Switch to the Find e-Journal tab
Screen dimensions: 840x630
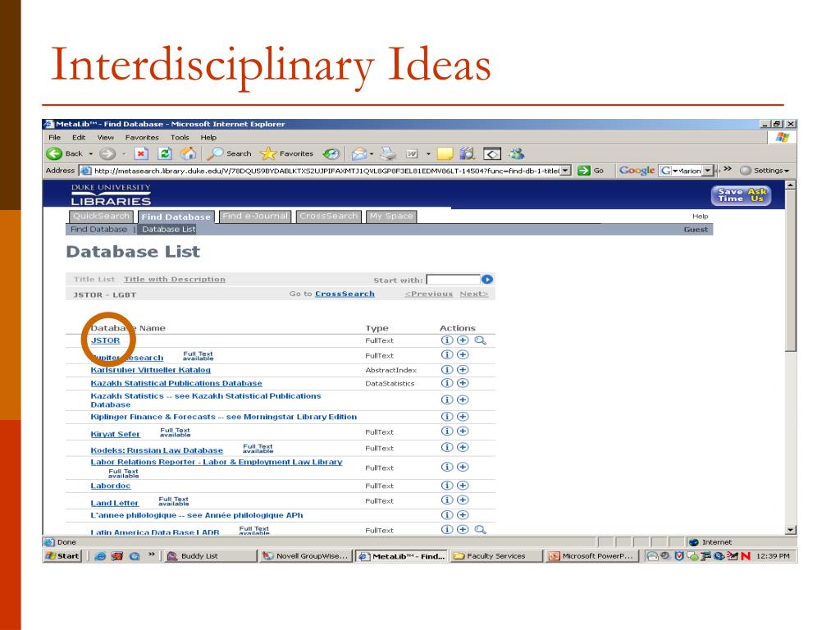255,217
